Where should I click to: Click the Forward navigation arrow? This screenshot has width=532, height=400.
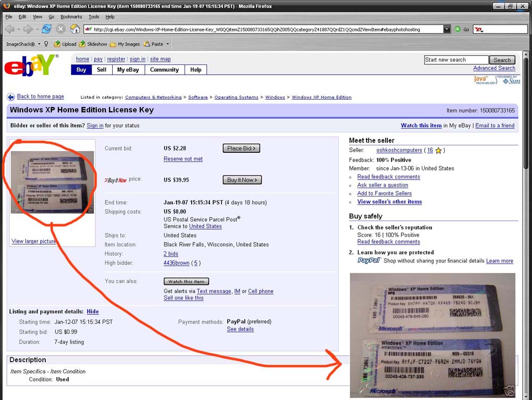(x=27, y=29)
